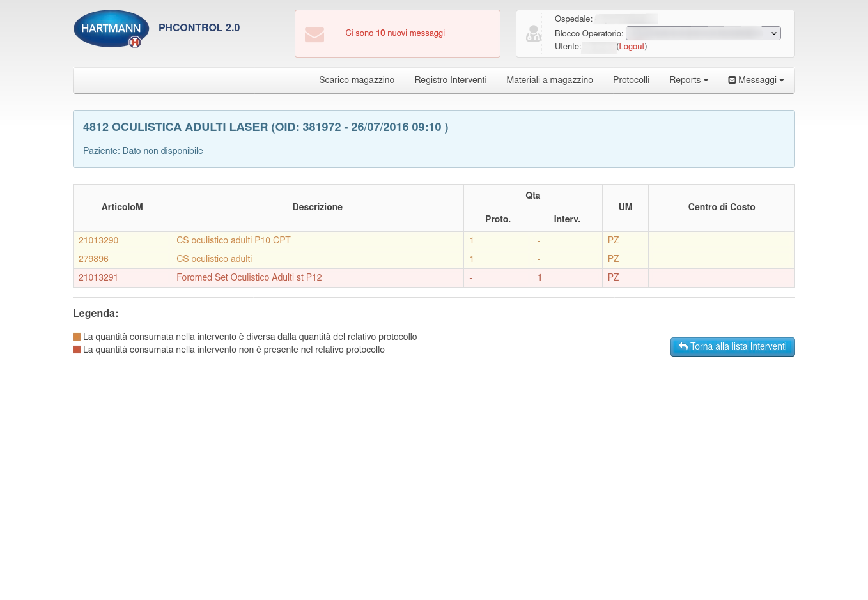Click the Logout link
Screen dimensions: 868x600
click(632, 47)
